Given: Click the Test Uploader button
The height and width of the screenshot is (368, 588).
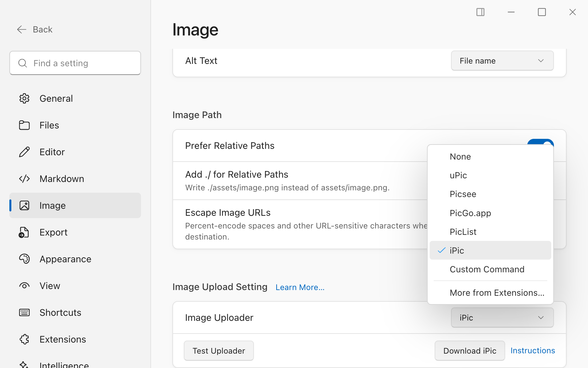Looking at the screenshot, I should click(219, 351).
